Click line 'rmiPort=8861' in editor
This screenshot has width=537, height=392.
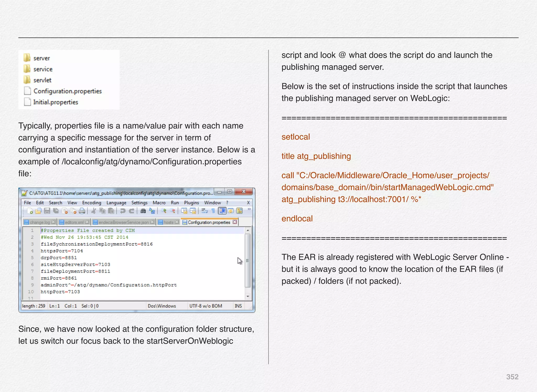59,278
